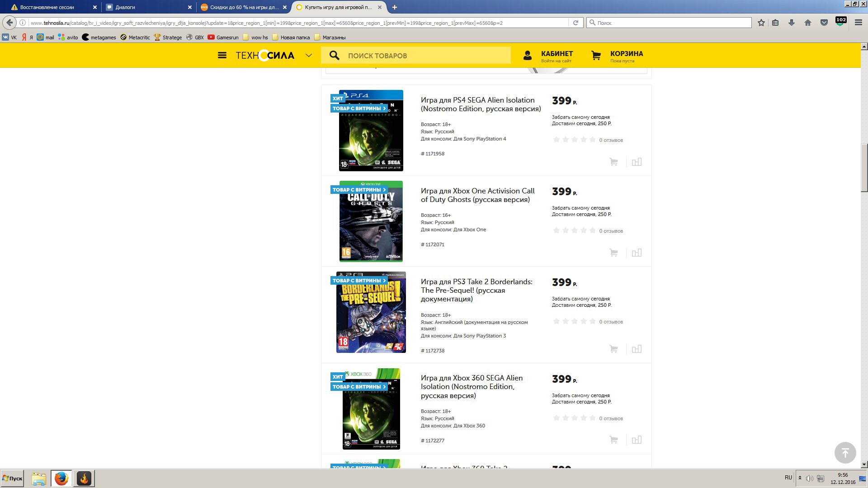This screenshot has height=488, width=868.
Task: Open the Кабинет account login
Action: [x=548, y=56]
